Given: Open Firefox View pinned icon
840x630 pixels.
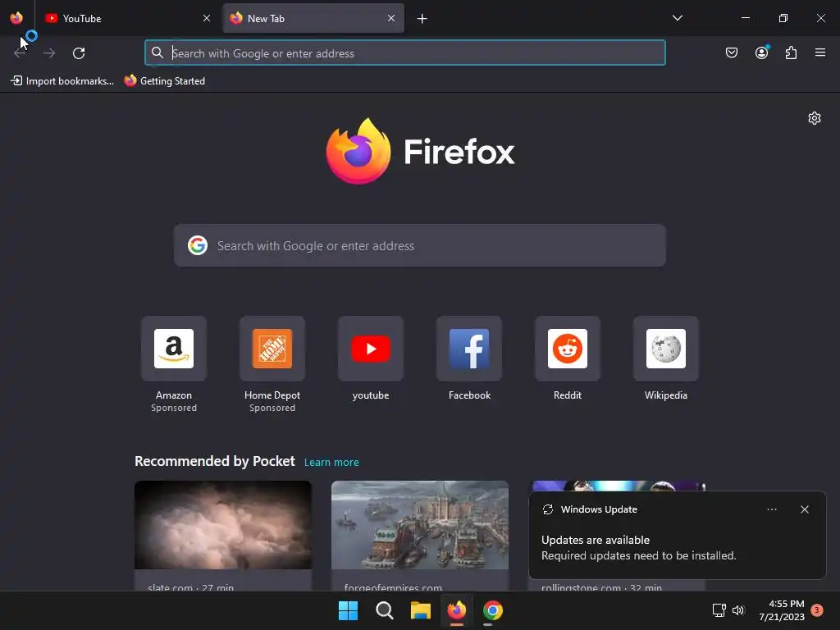Looking at the screenshot, I should coord(16,18).
